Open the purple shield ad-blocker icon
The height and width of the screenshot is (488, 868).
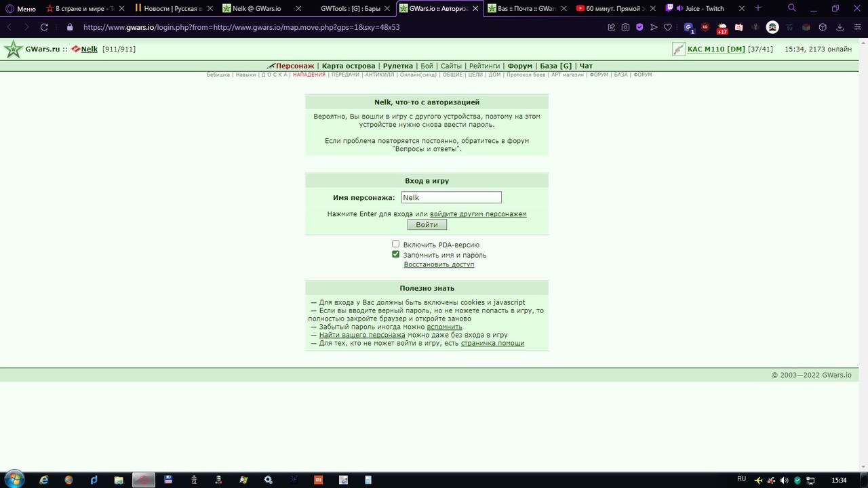click(639, 27)
